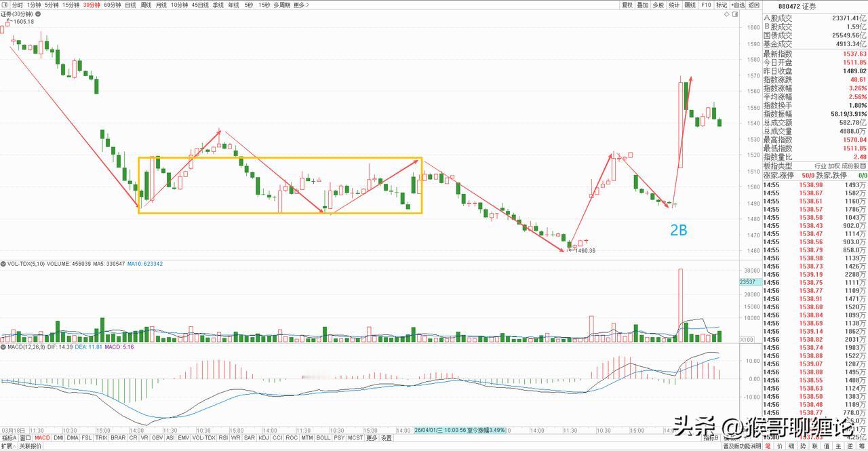Select the ROC indicator tab
Screen dimensions: 868x451
pos(292,438)
